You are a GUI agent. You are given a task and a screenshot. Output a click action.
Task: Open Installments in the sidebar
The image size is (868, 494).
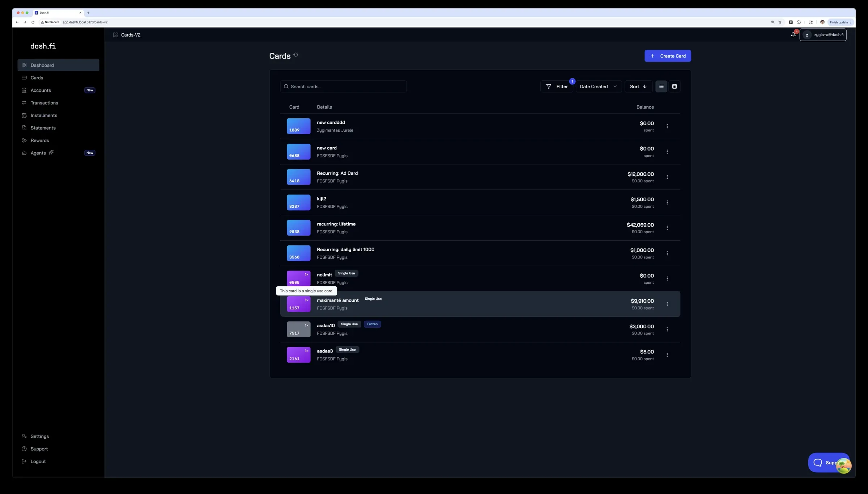click(58, 115)
